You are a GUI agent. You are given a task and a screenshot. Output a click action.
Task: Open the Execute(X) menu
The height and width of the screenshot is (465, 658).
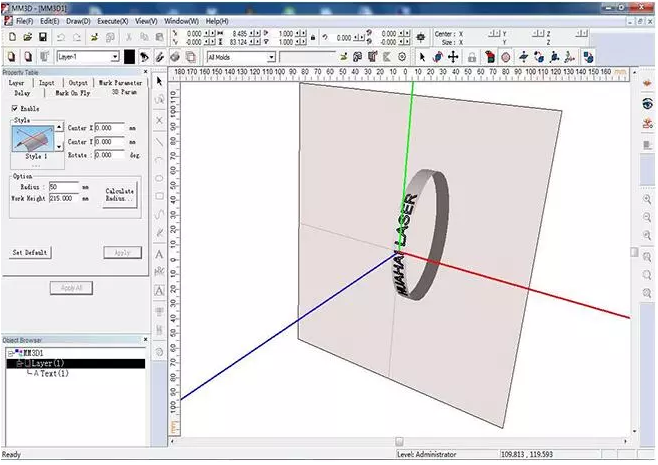click(x=112, y=21)
